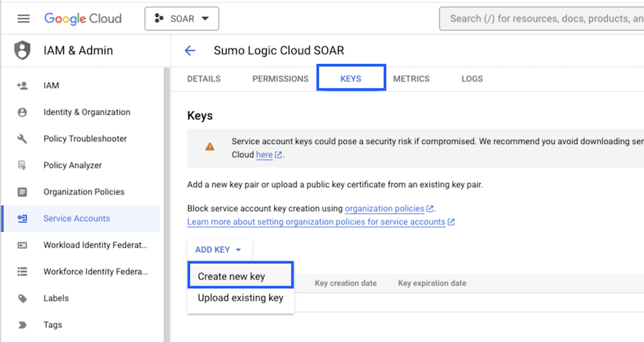Screen dimensions: 644x342
Task: Open the METRICS tab
Action: 411,79
